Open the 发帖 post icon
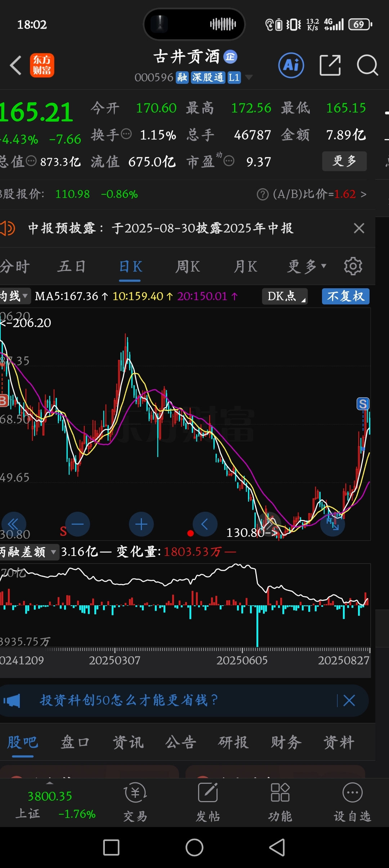 click(208, 802)
